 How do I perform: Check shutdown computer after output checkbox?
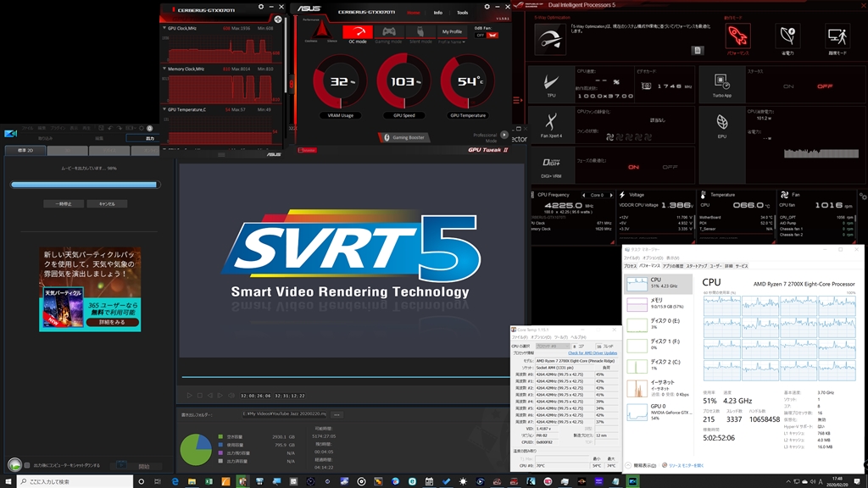(27, 465)
